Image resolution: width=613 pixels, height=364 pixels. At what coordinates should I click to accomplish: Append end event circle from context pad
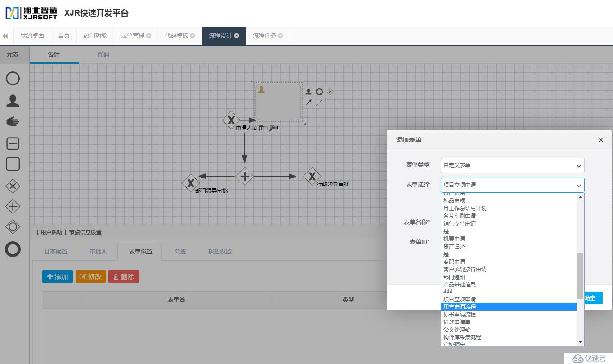319,92
